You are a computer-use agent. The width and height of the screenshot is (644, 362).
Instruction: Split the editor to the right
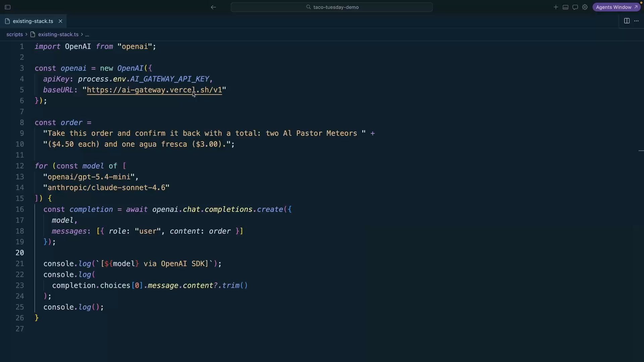click(627, 21)
